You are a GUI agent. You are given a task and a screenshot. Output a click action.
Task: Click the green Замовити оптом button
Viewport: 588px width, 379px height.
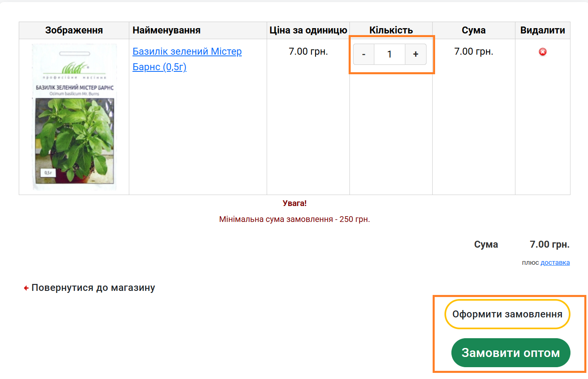pos(511,352)
